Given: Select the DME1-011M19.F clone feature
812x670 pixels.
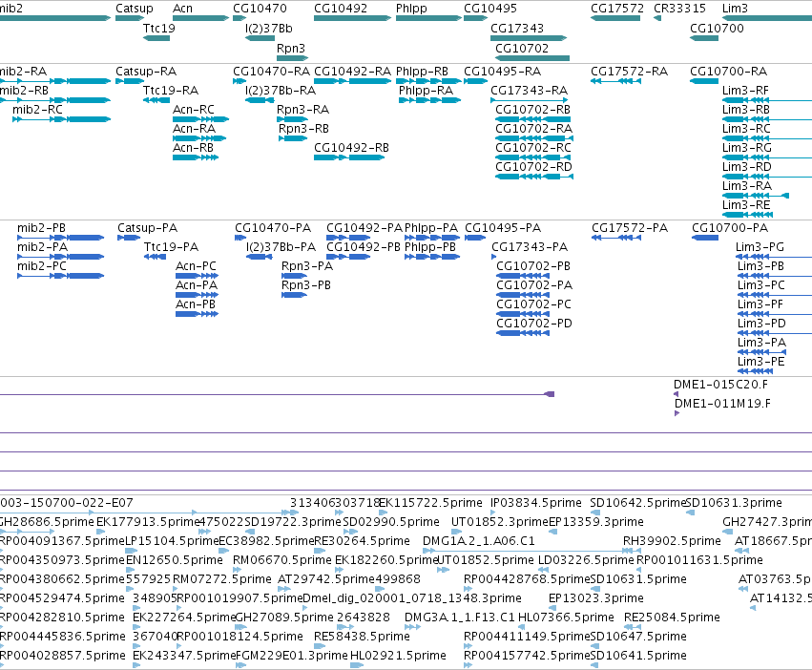Looking at the screenshot, I should coord(677,413).
